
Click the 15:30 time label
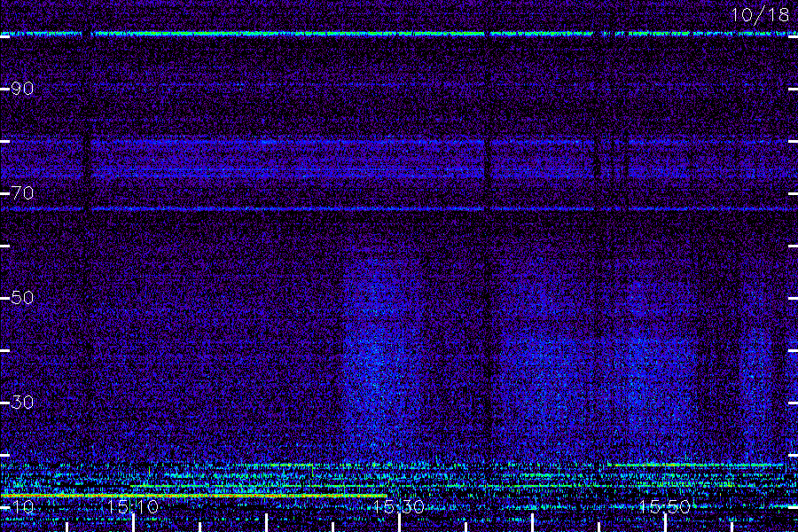[398, 506]
